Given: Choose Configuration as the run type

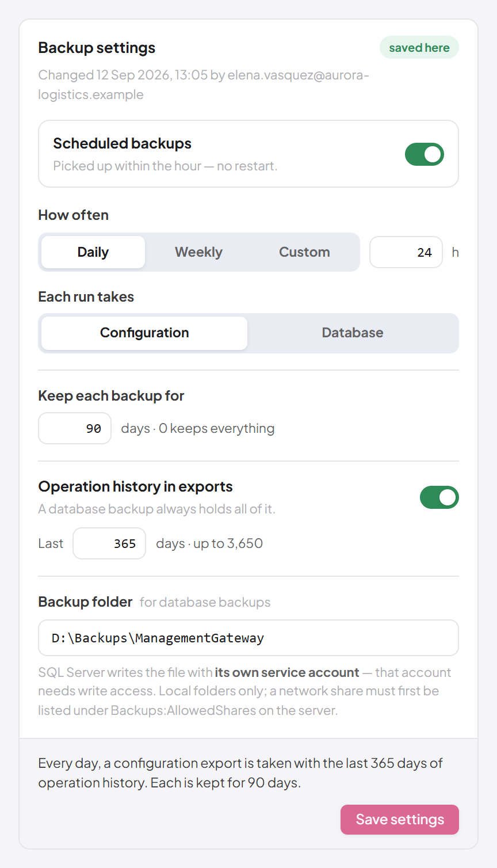Looking at the screenshot, I should [x=144, y=333].
